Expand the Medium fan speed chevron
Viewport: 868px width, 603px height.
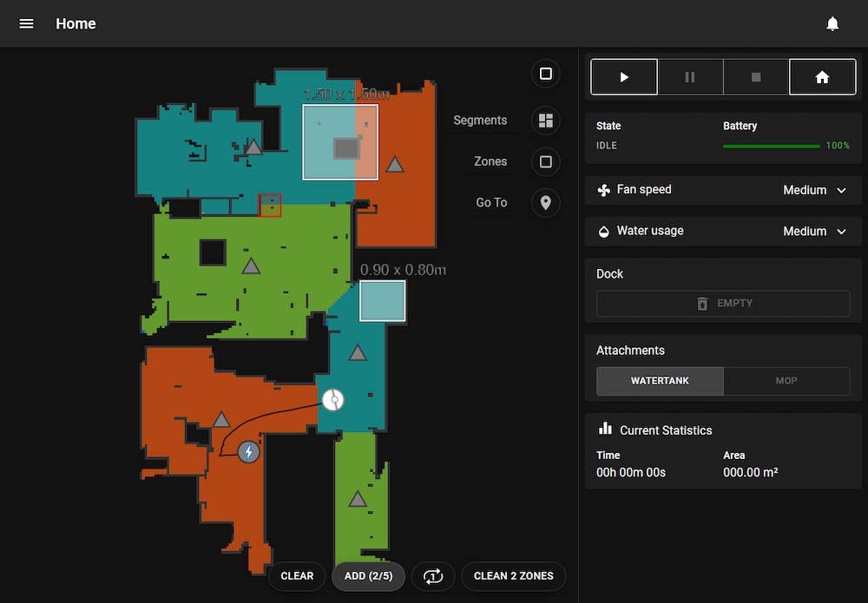click(x=838, y=190)
